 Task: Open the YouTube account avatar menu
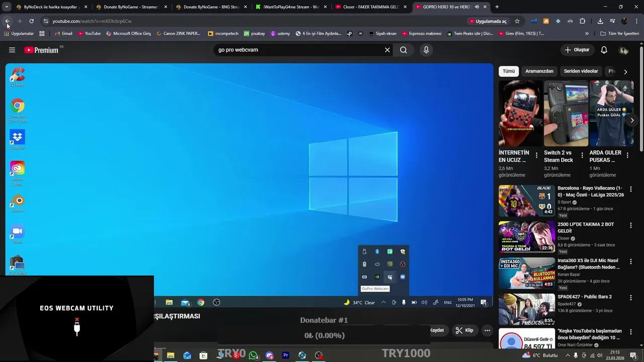pos(624,50)
